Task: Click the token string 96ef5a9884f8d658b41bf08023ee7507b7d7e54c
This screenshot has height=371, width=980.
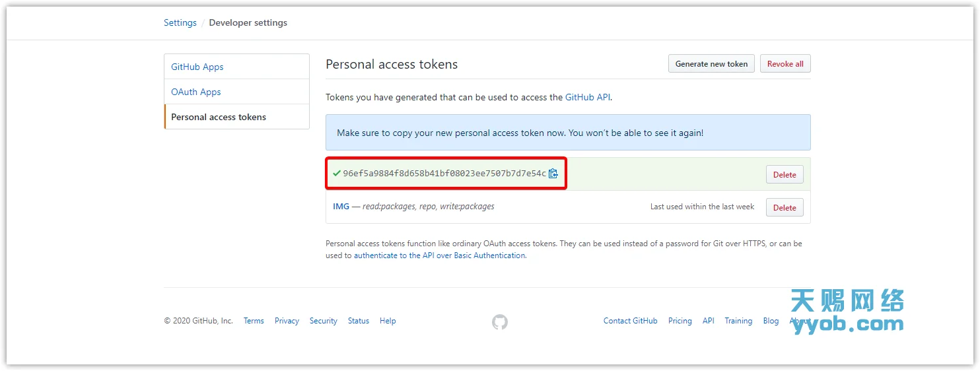Action: (444, 174)
